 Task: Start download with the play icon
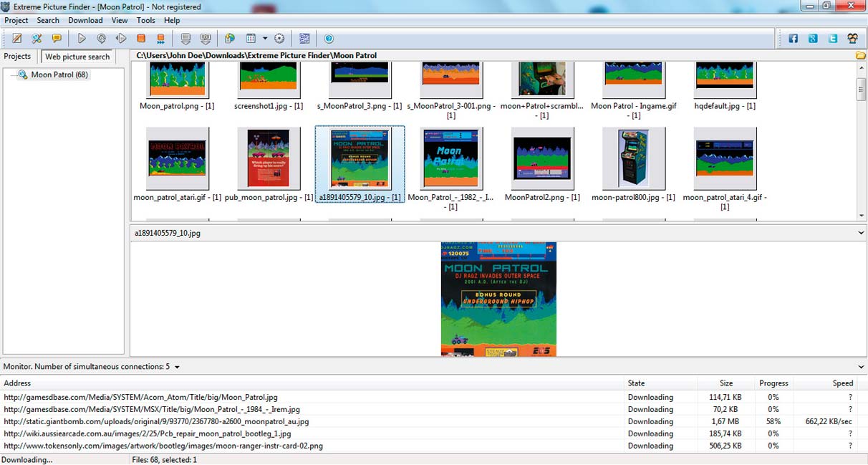(82, 39)
